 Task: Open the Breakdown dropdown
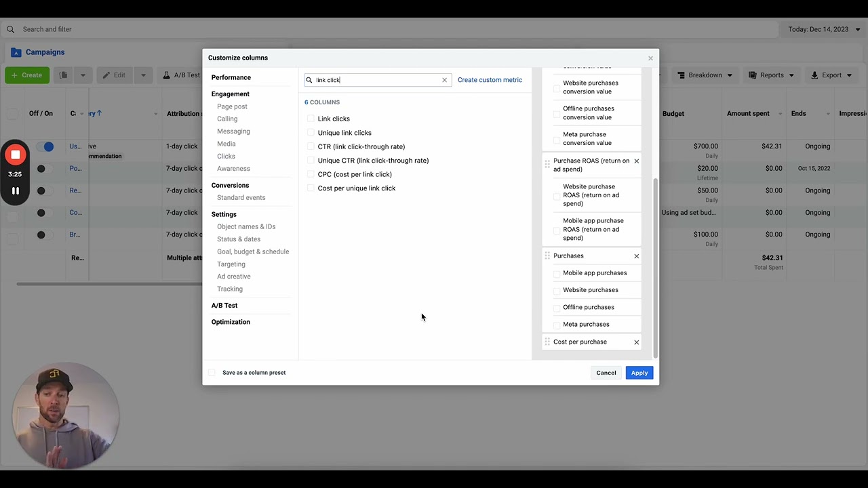coord(705,75)
